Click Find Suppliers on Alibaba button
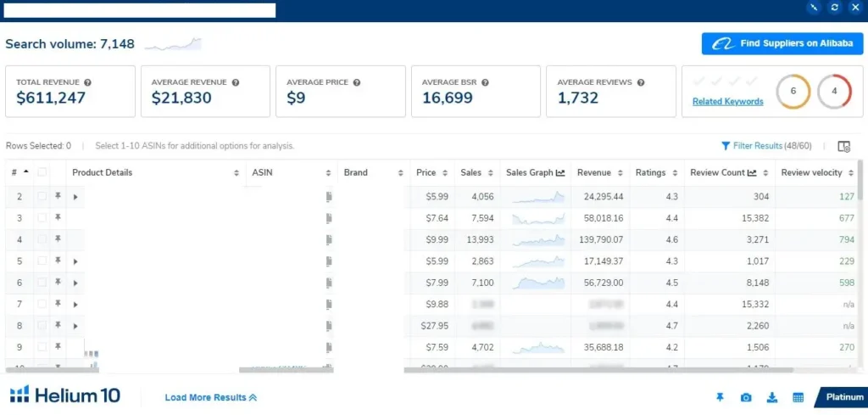868x415 pixels. coord(782,43)
